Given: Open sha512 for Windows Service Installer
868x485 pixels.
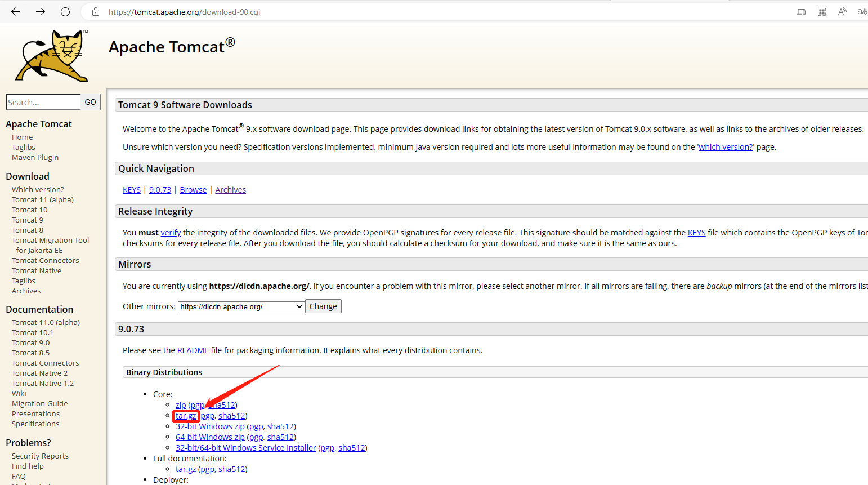Looking at the screenshot, I should pyautogui.click(x=352, y=448).
